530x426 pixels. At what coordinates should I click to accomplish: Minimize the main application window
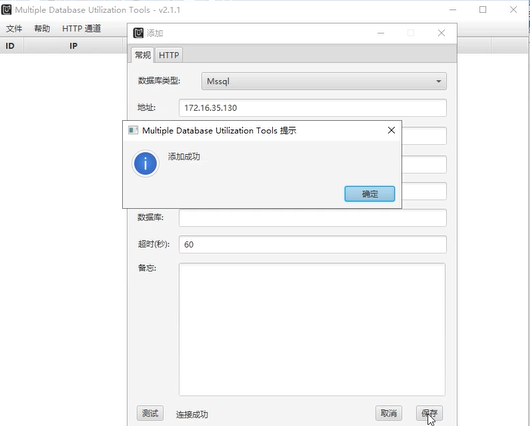coord(453,9)
